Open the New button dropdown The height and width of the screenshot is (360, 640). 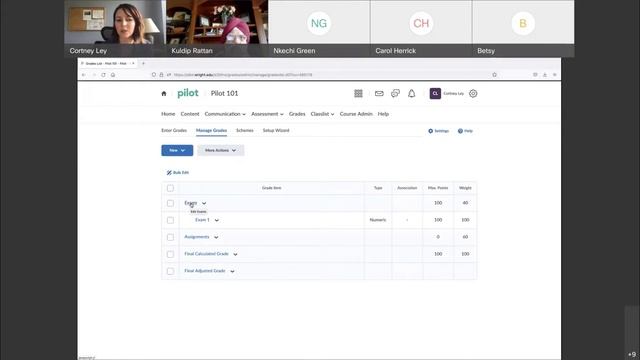(x=177, y=150)
